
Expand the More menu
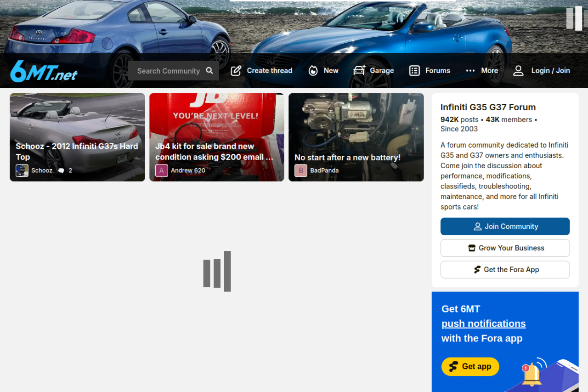point(482,71)
